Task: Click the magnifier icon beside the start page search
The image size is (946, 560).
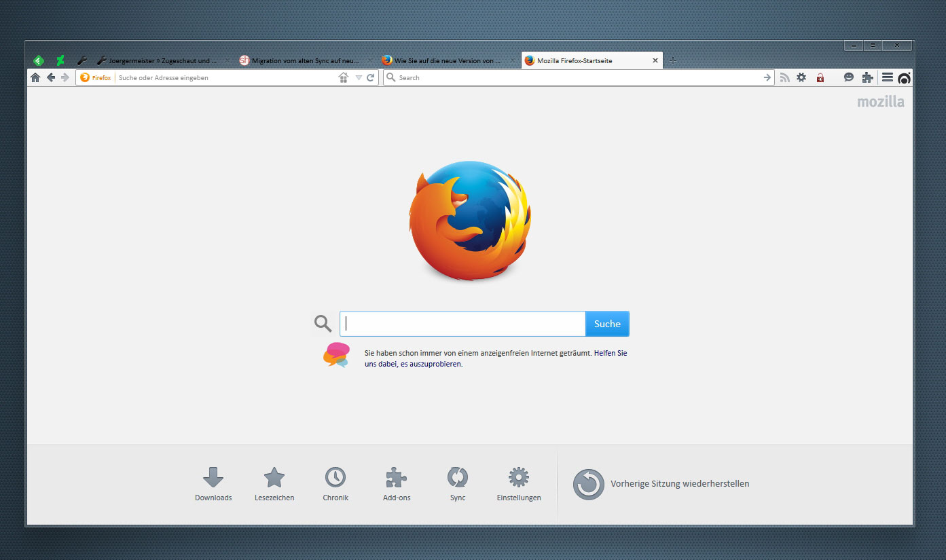Action: tap(323, 323)
